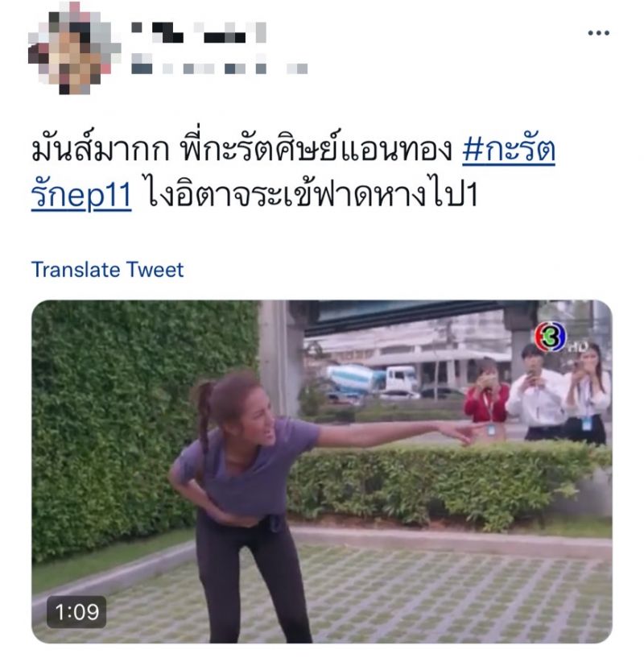This screenshot has width=644, height=662.
Task: Click the low trimmed bush behind woman
Action: pos(448,482)
